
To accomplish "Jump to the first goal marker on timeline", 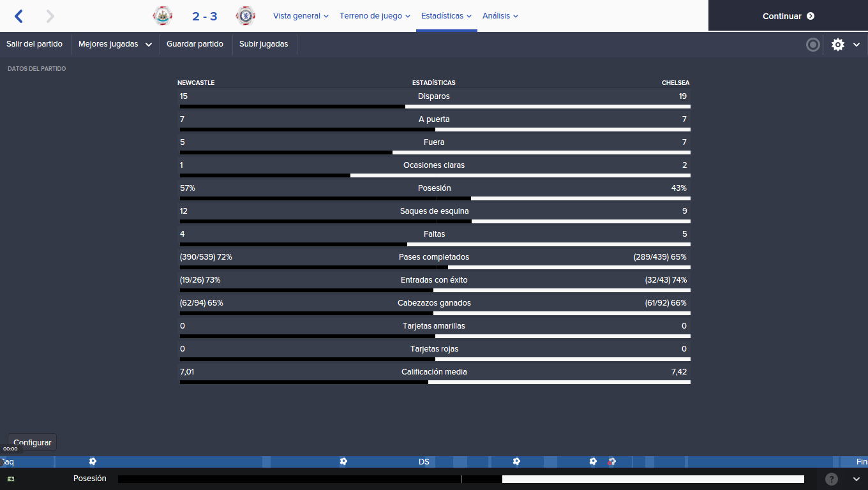I will coord(93,461).
